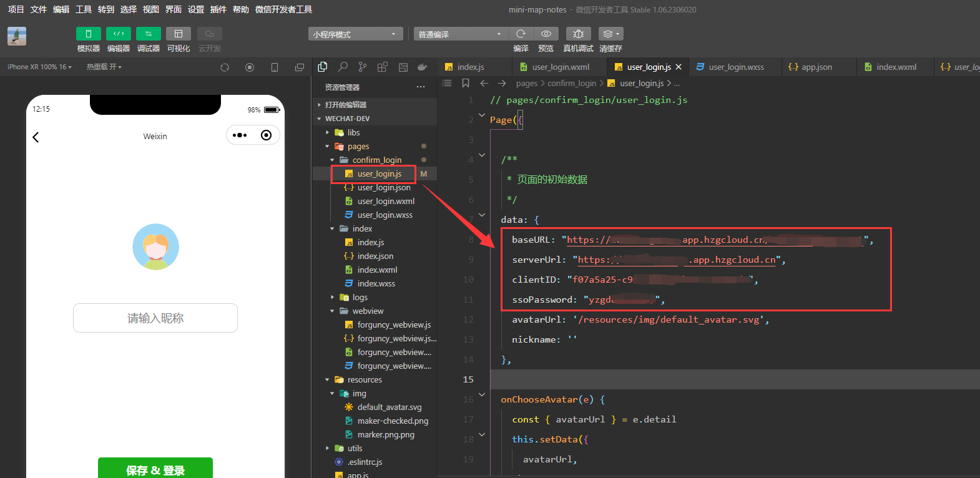
Task: Fold the data object at line 7
Action: [x=482, y=215]
